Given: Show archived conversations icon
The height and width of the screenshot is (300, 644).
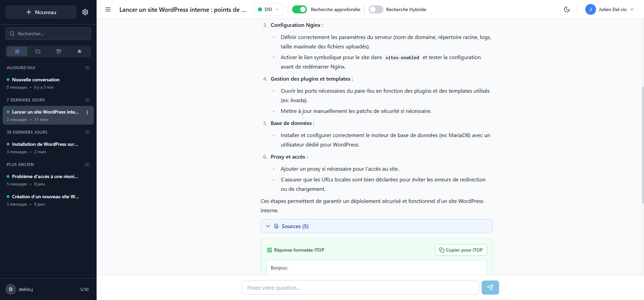Looking at the screenshot, I should point(59,51).
